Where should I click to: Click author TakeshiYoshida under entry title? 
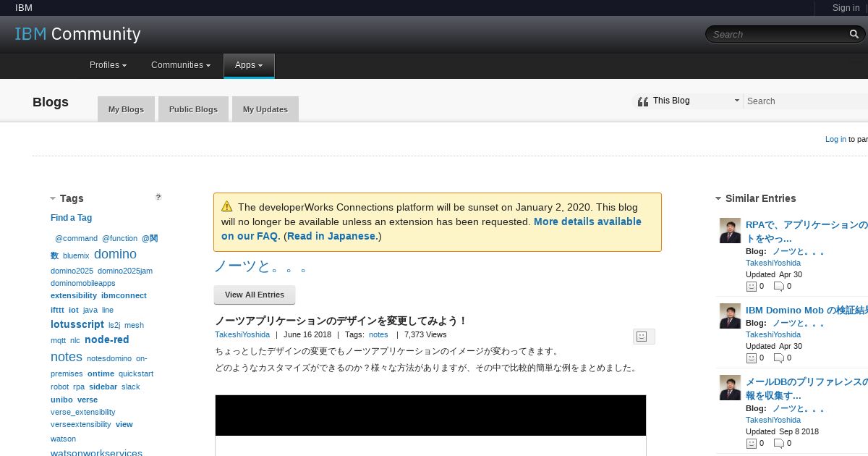click(242, 334)
